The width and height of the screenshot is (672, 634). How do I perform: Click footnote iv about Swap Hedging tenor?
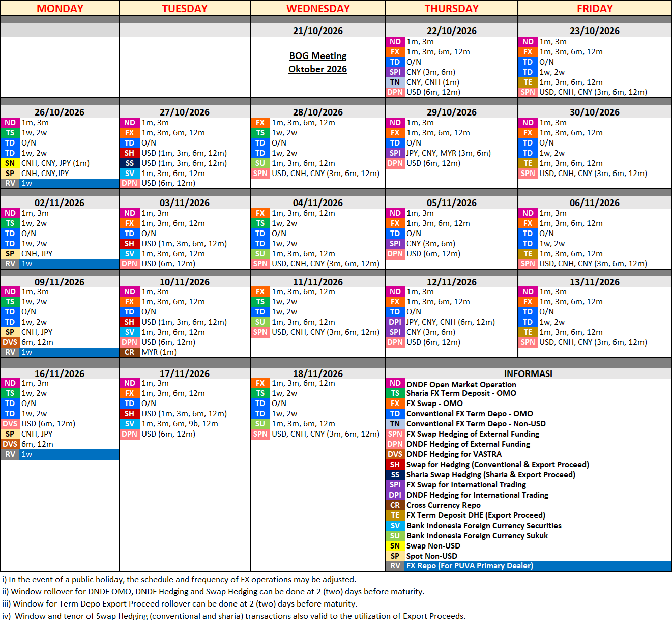233,616
